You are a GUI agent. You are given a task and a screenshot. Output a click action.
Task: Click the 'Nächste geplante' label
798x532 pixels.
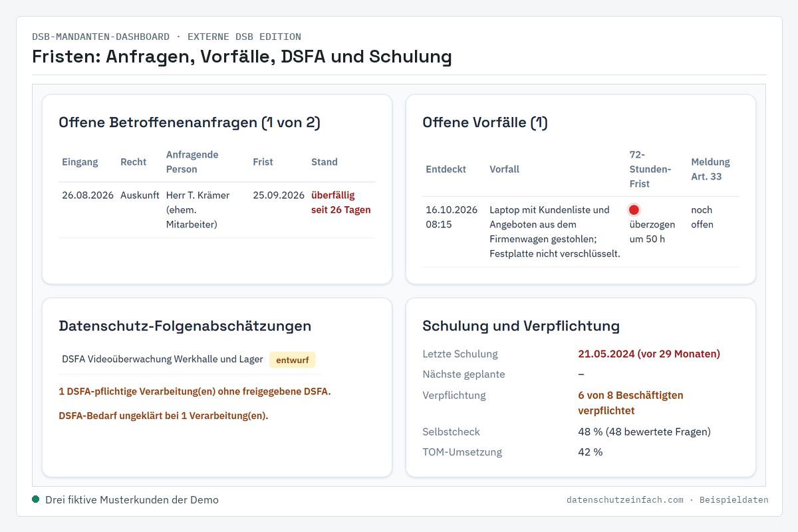coord(464,374)
